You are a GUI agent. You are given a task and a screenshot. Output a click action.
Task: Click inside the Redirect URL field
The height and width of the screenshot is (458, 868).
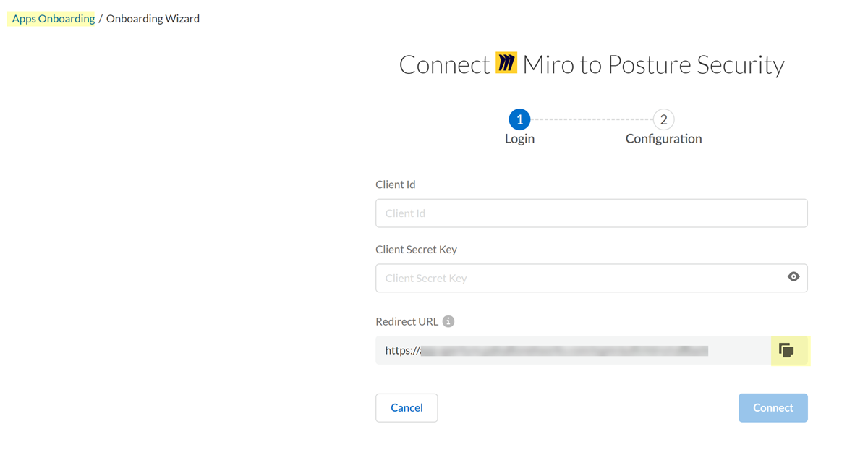564,350
